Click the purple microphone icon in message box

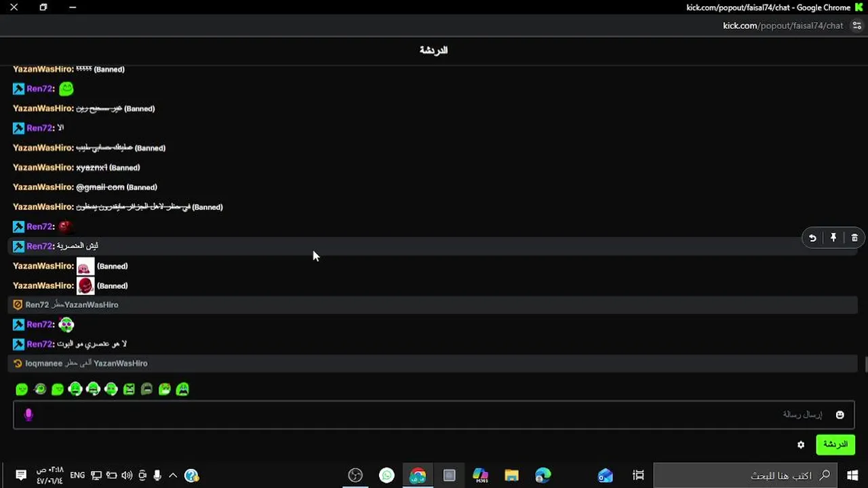click(x=28, y=414)
